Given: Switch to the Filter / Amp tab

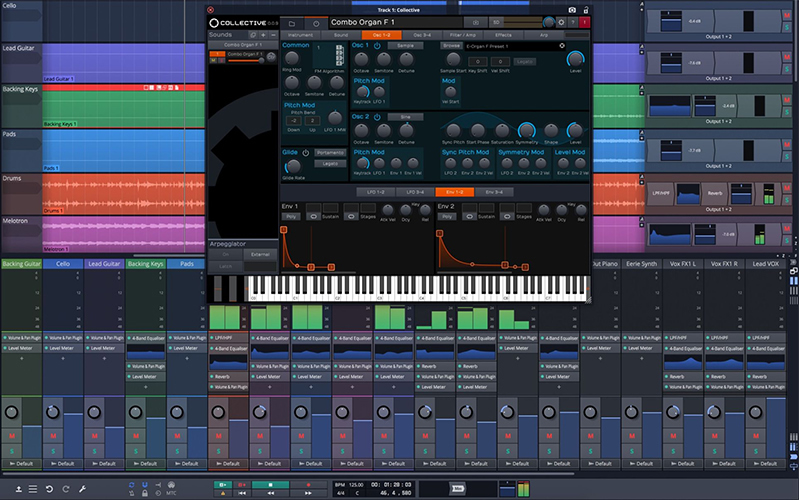Looking at the screenshot, I should click(463, 35).
